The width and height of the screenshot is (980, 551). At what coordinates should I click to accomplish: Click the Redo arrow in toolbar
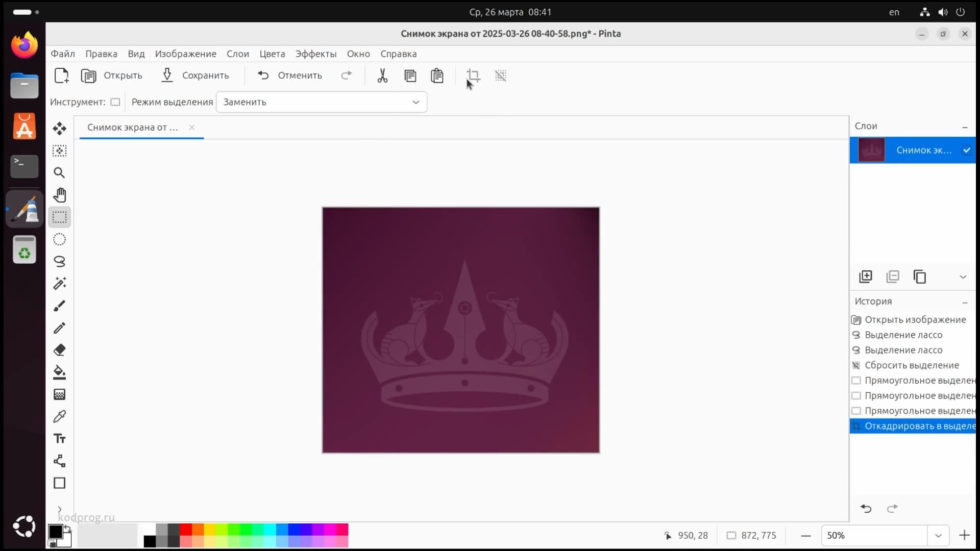347,76
